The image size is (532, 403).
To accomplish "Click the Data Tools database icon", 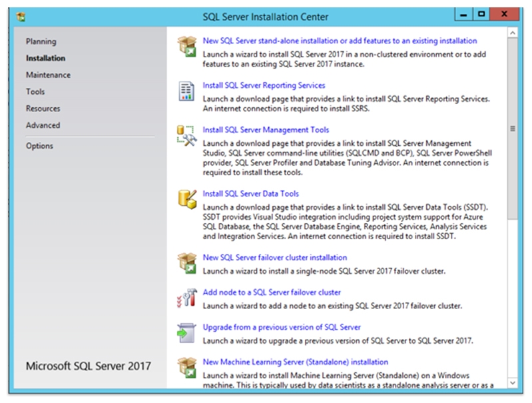I will point(187,199).
